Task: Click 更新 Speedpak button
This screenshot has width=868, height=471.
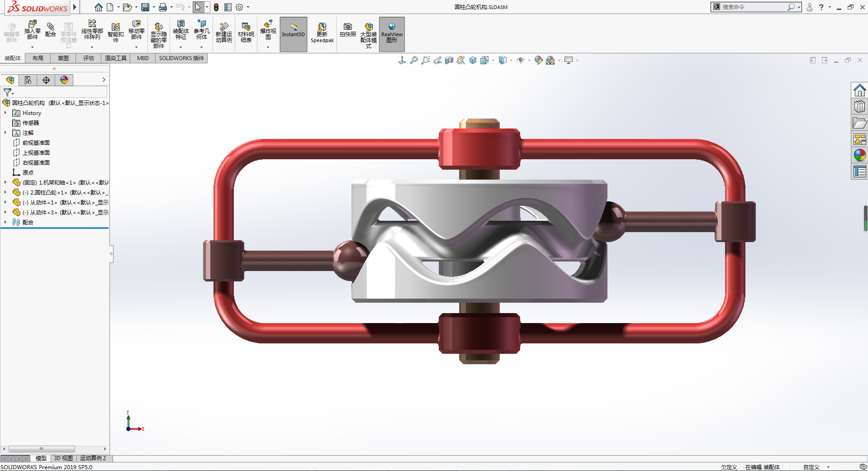Action: coord(322,33)
